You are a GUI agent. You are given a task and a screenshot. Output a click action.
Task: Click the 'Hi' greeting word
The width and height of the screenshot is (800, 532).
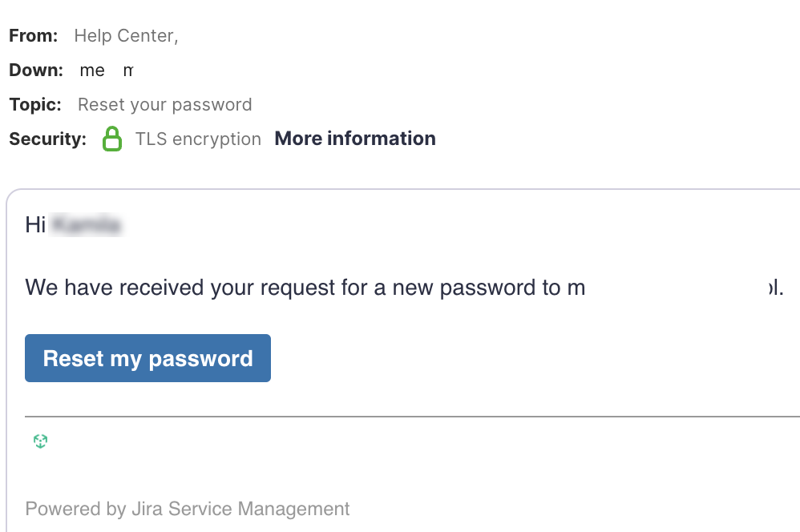pos(34,225)
